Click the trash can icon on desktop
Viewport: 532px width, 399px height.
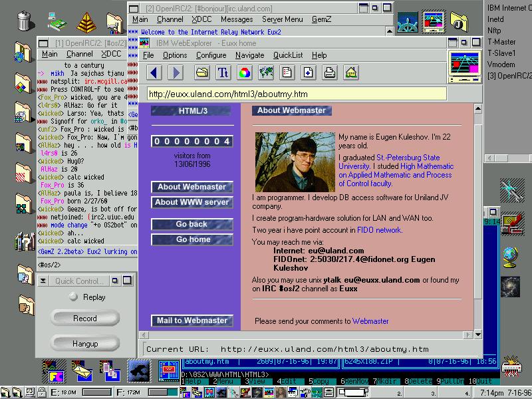click(x=24, y=21)
